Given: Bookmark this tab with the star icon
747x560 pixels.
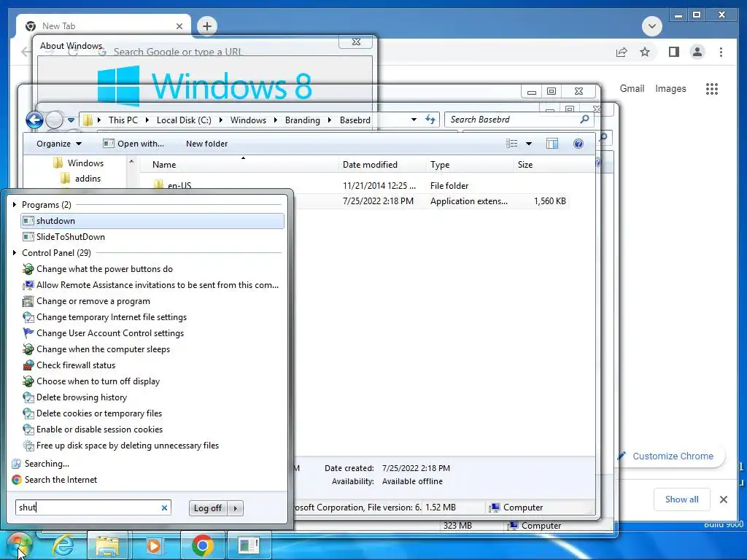Looking at the screenshot, I should 645,52.
